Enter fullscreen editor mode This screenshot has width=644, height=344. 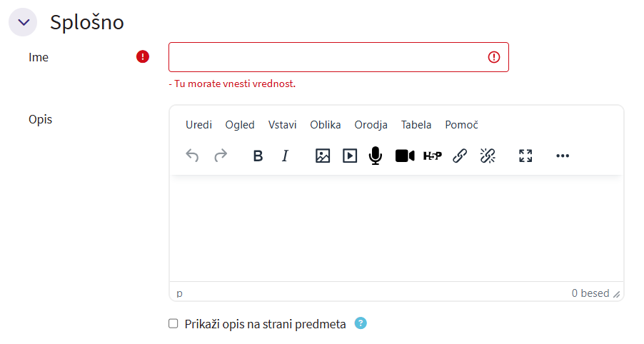525,156
